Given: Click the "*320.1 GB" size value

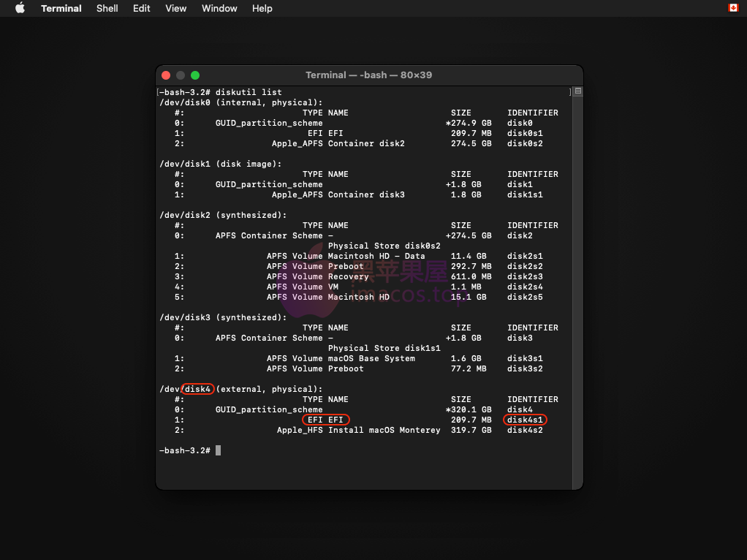Looking at the screenshot, I should tap(469, 409).
